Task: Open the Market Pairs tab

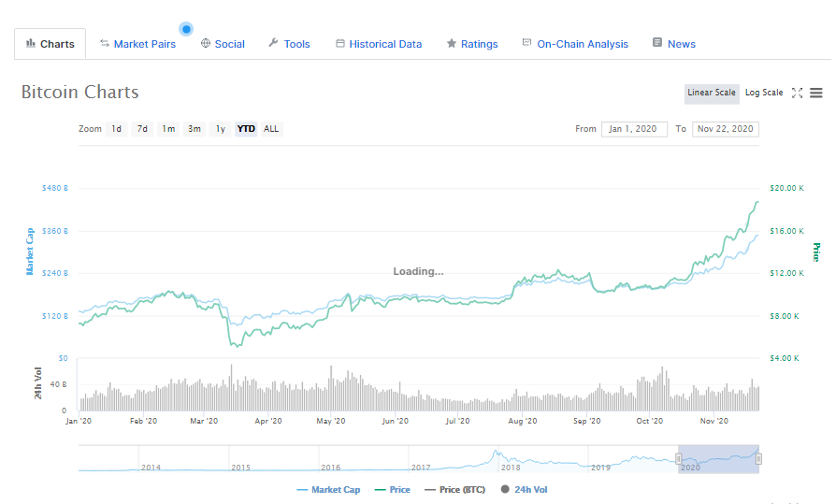Action: tap(137, 44)
